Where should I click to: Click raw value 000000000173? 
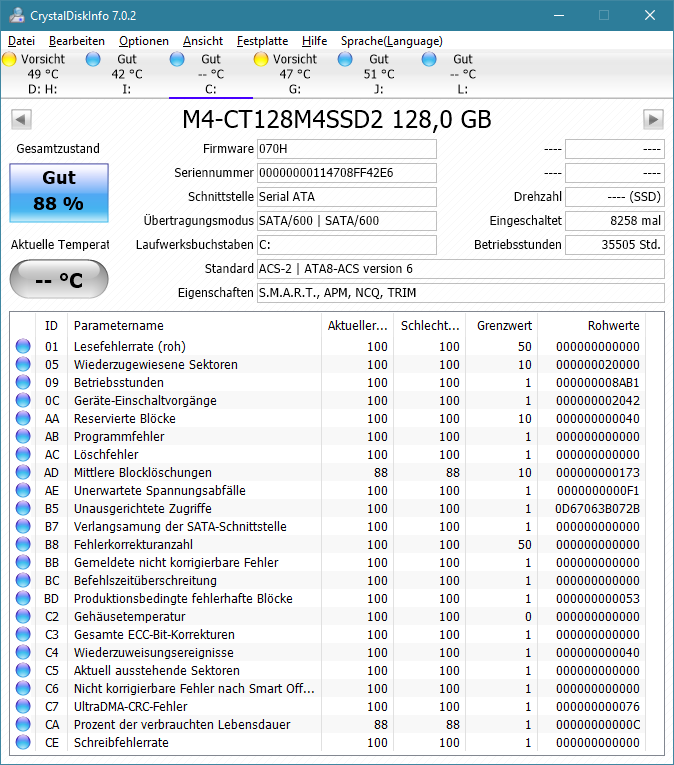[597, 472]
